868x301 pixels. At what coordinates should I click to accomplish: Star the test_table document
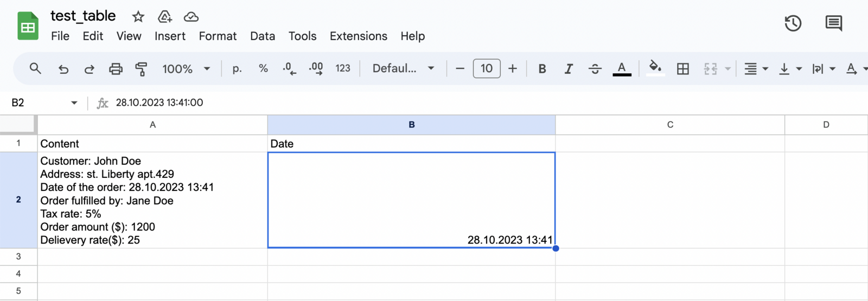point(138,17)
